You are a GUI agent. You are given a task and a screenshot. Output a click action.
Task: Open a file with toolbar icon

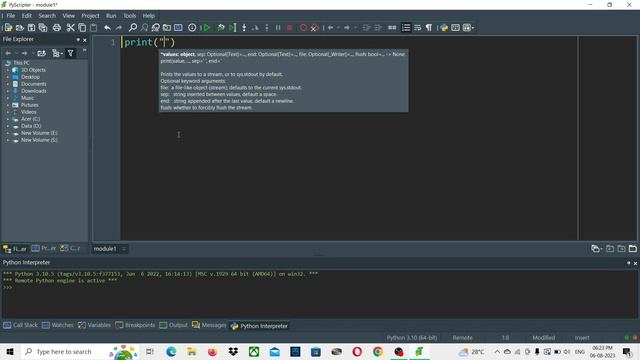[x=20, y=28]
